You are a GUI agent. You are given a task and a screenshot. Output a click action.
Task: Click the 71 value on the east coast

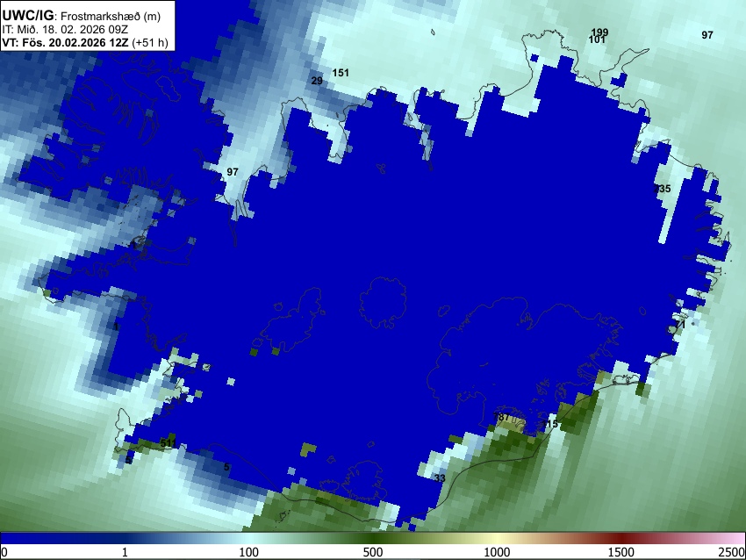coord(680,325)
